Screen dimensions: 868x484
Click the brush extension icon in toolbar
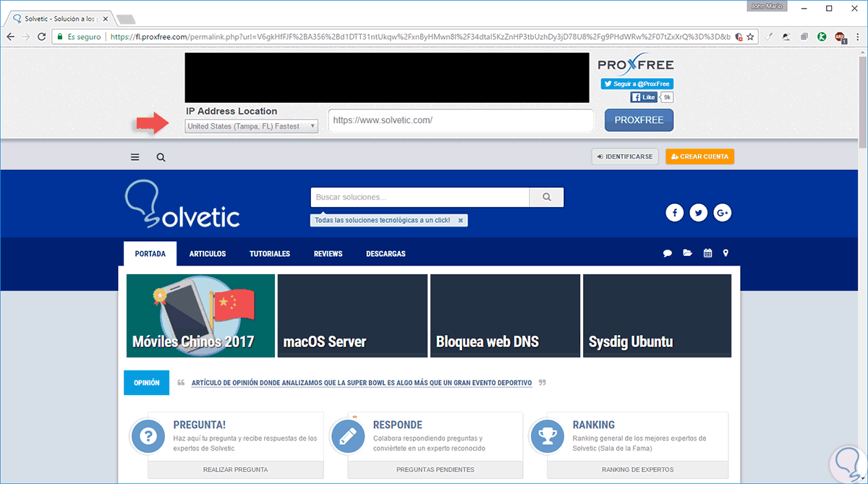click(x=769, y=36)
